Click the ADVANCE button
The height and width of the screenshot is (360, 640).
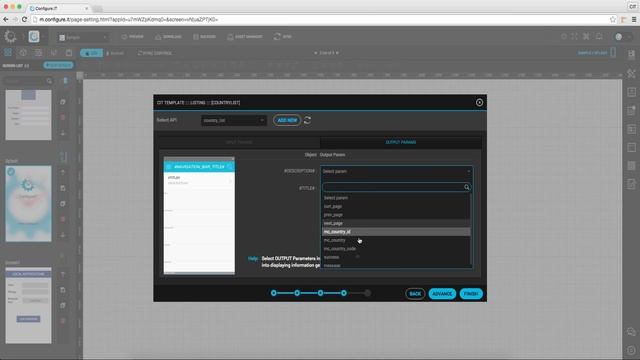442,294
